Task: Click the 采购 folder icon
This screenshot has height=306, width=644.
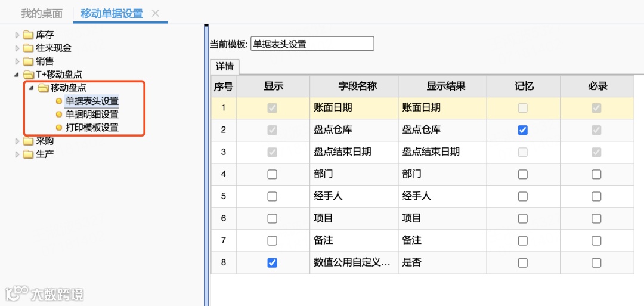Action: click(x=28, y=141)
